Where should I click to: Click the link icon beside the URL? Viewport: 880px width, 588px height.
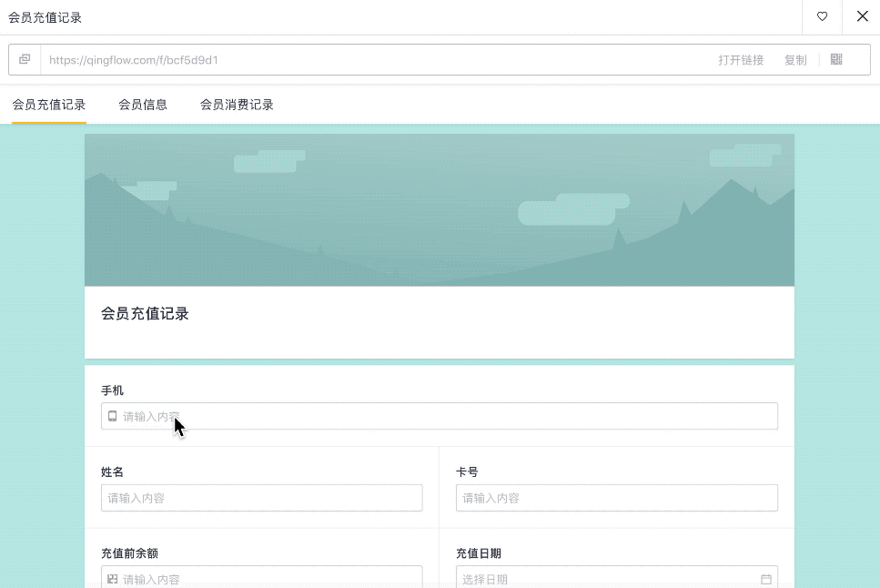pos(25,59)
